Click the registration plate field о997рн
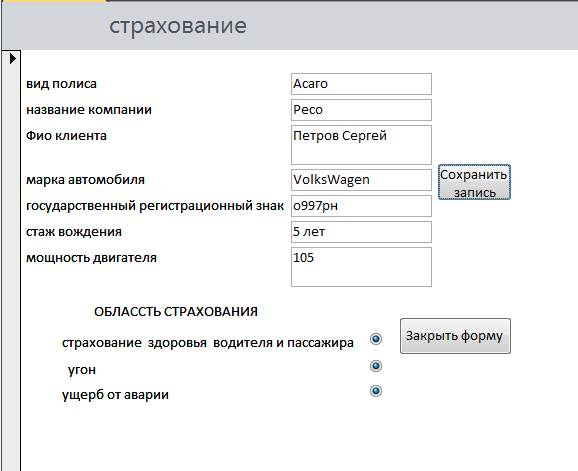Viewport: 578px width, 471px height. (x=361, y=206)
